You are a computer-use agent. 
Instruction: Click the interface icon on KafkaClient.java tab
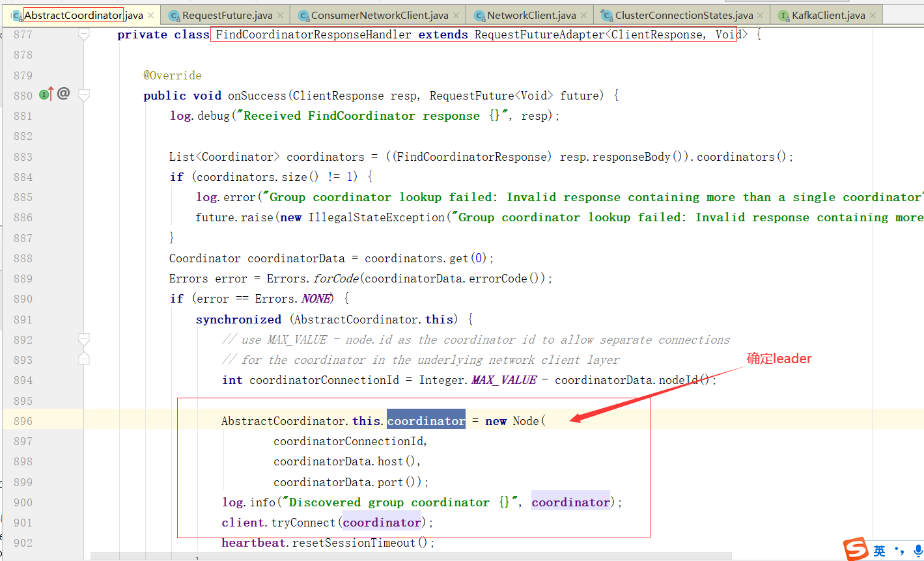(783, 16)
